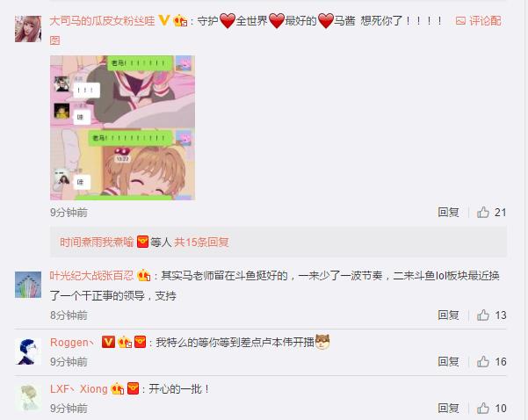Like the first comment with 21 likes
Screen dimensions: 528x420
pos(483,212)
